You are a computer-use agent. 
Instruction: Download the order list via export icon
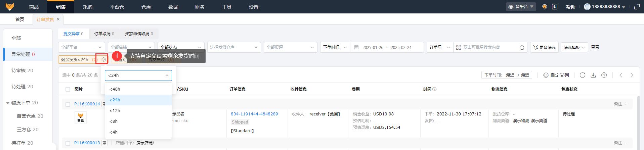593,75
